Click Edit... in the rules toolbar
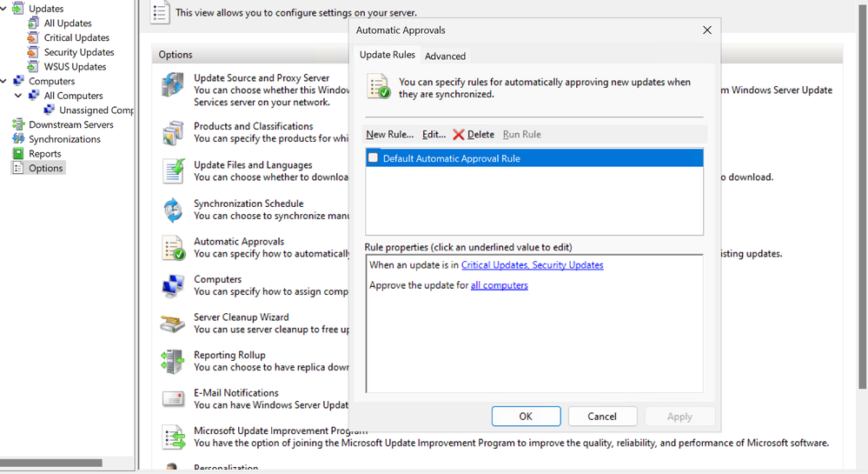The image size is (868, 474). 434,134
